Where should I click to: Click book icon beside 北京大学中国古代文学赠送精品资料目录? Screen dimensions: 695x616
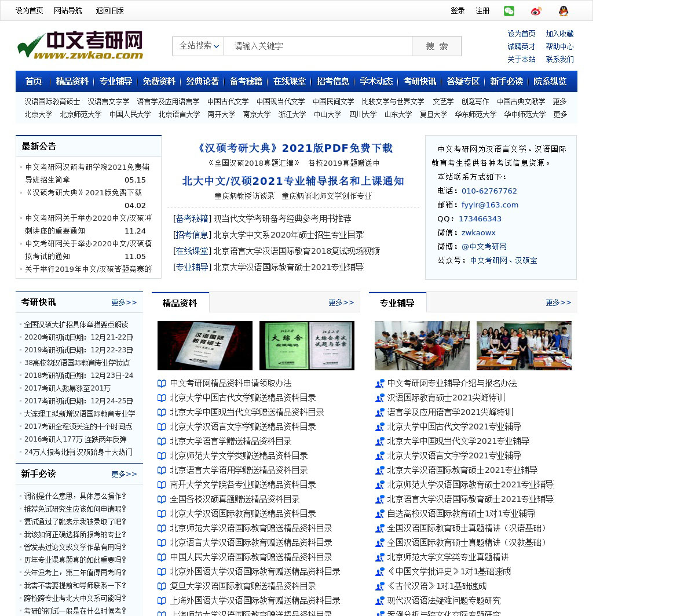click(162, 398)
